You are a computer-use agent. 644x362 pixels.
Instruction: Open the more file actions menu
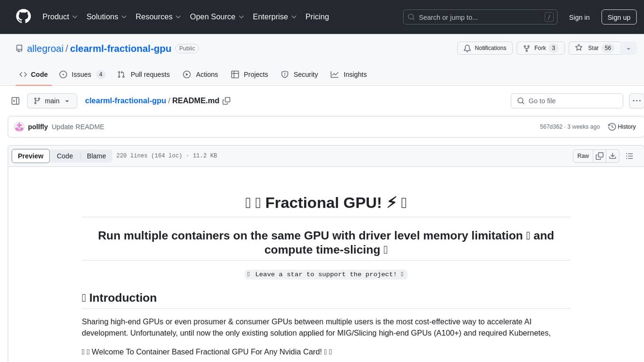click(636, 101)
